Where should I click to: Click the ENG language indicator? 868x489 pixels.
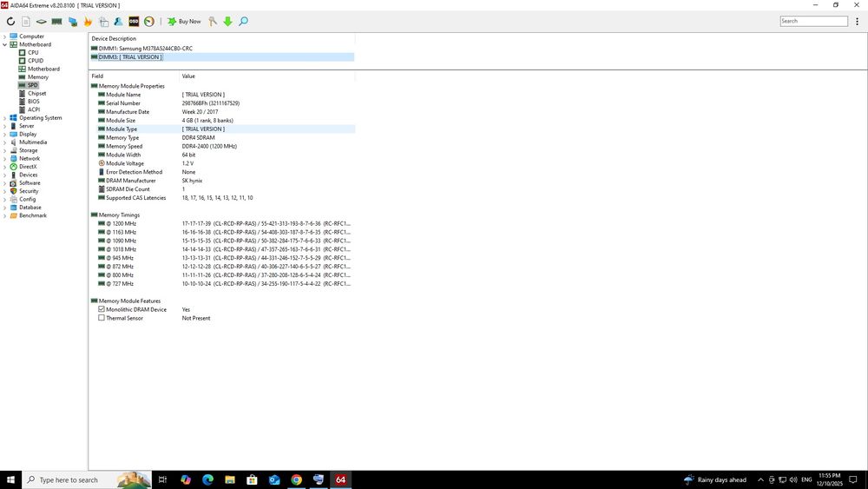click(x=806, y=479)
